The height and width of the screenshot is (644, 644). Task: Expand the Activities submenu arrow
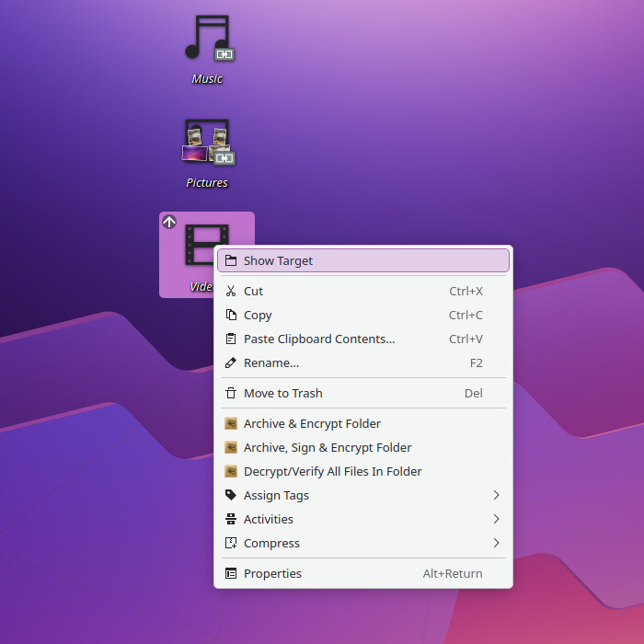[x=496, y=519]
